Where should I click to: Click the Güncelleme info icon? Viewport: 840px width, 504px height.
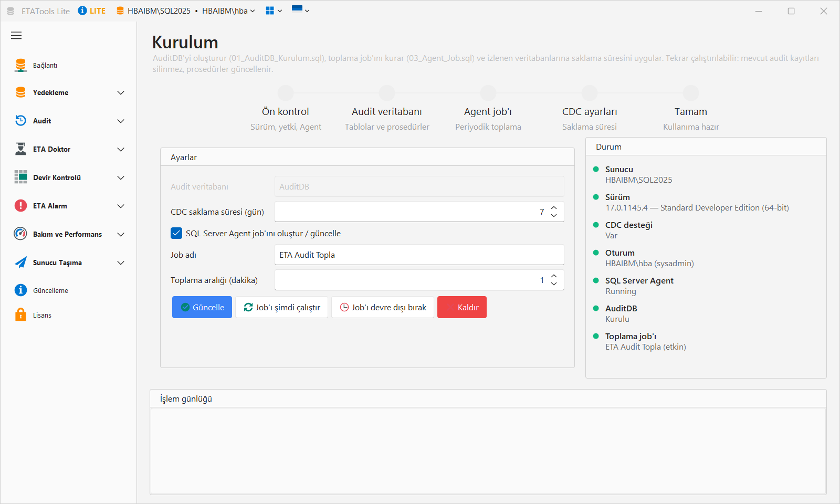click(x=20, y=290)
